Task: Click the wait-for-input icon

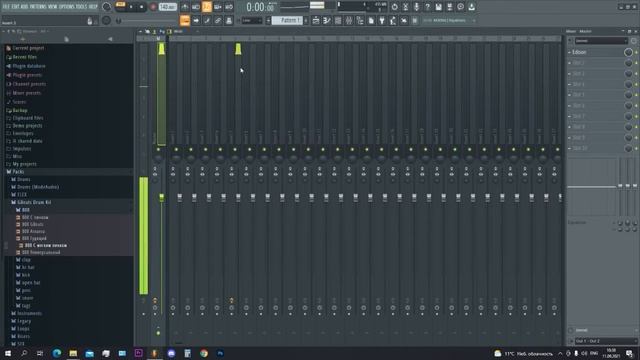Action: pos(196,7)
